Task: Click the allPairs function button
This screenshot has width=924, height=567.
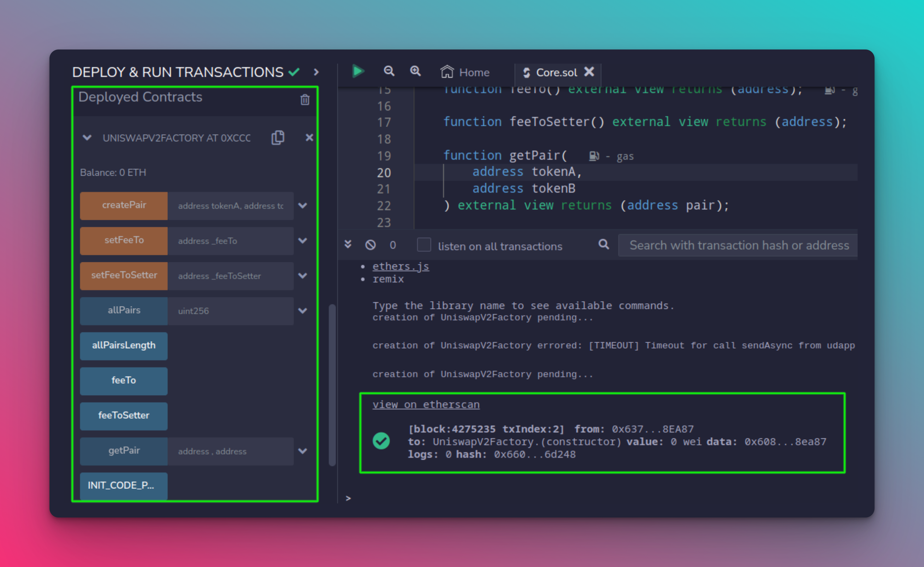Action: (x=124, y=311)
